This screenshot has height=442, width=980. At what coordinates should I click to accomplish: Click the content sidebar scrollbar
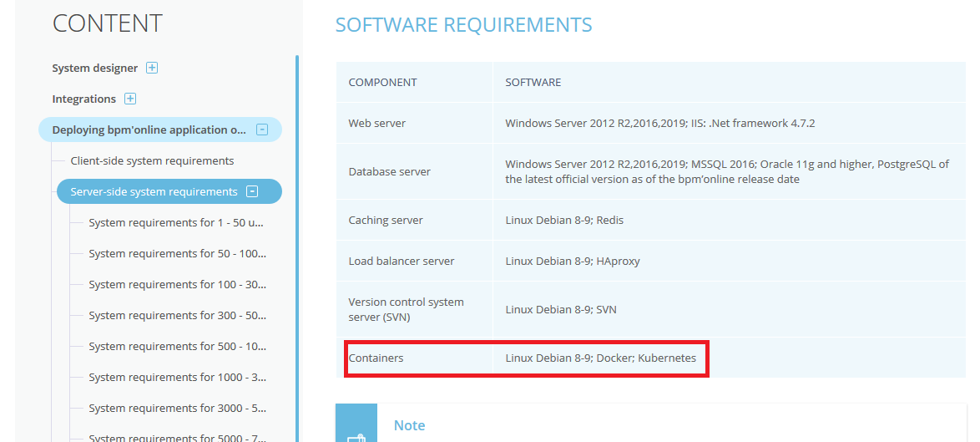pyautogui.click(x=297, y=248)
